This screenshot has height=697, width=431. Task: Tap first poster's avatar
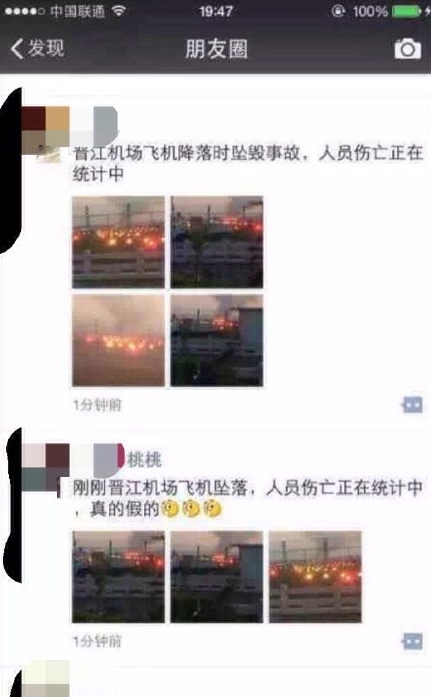[45, 133]
